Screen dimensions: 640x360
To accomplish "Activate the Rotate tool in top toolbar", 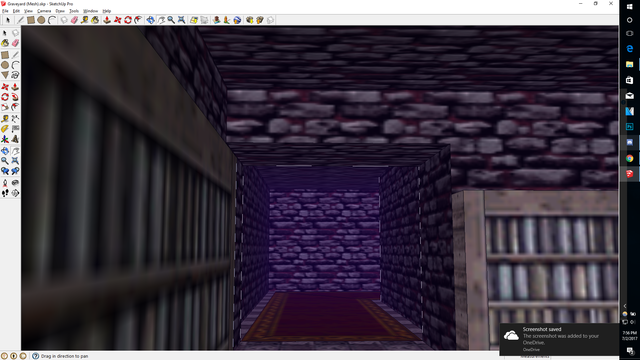I will (128, 20).
